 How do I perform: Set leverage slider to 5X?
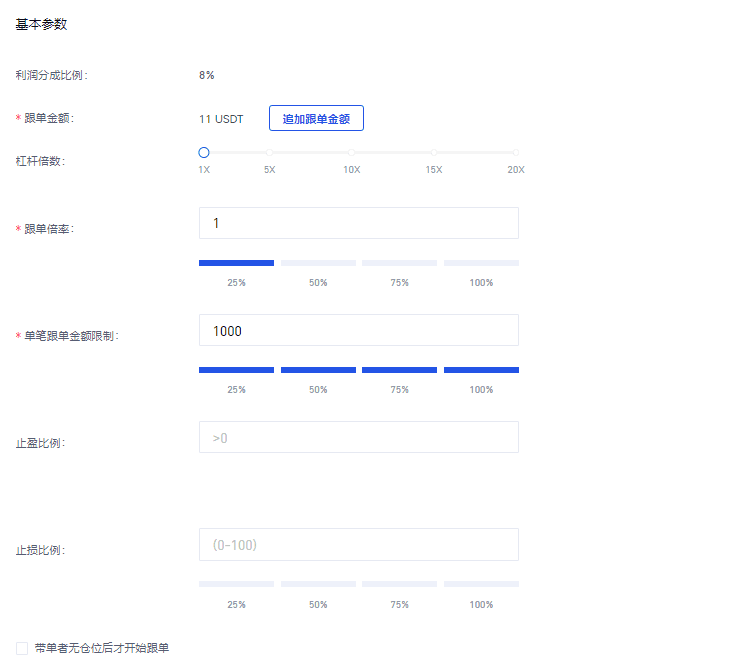(x=269, y=153)
